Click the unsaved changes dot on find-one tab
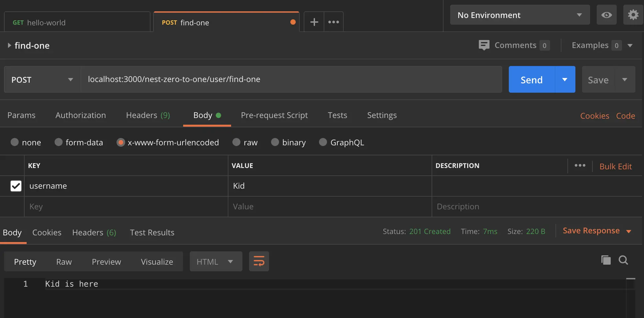This screenshot has height=318, width=644. pos(293,22)
